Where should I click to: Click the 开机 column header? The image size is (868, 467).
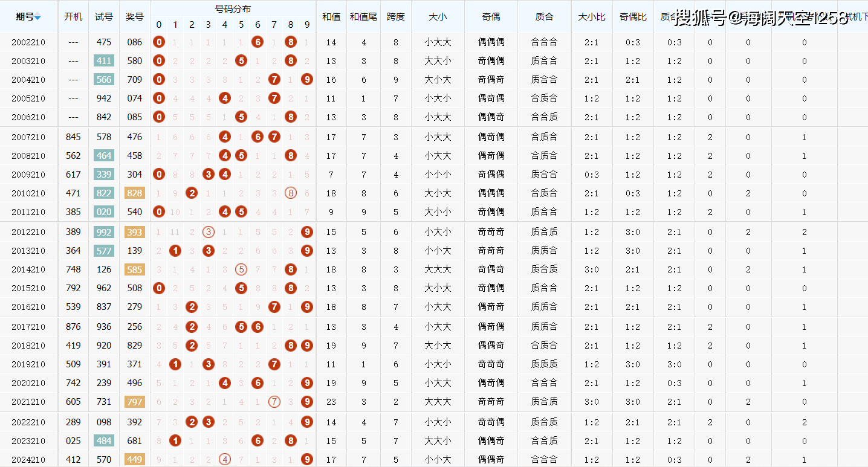point(73,17)
